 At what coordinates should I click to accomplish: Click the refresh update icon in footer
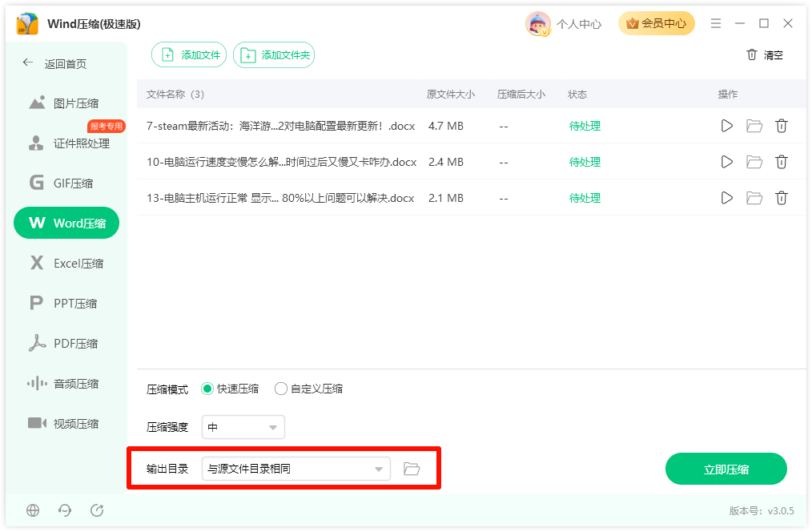pos(97,510)
